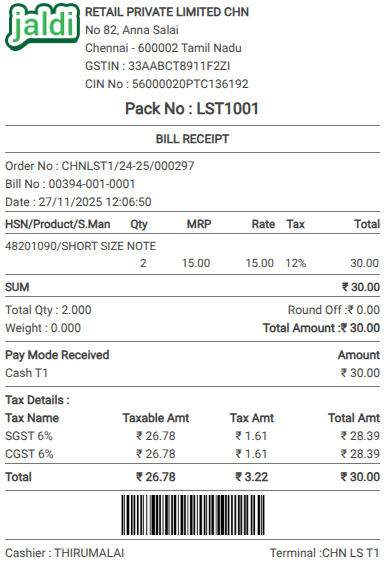Click the CIN No 56000020PTC136192
The image size is (384, 567).
tap(190, 84)
